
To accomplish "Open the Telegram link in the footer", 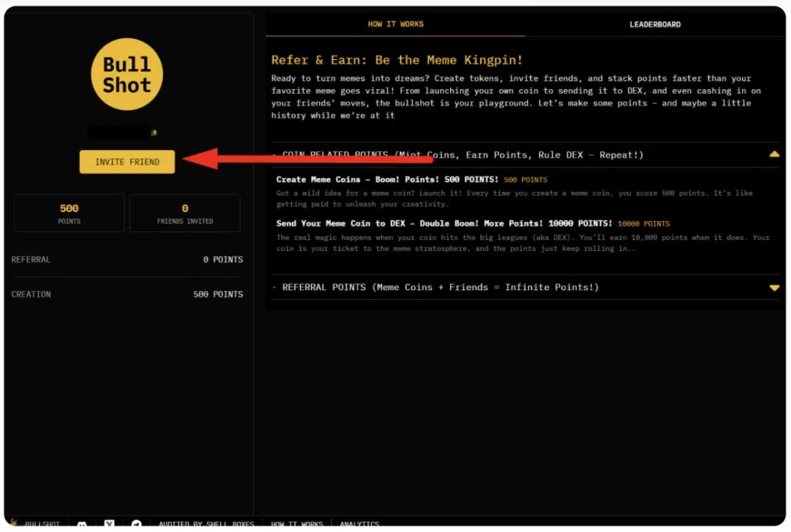I will pos(136,524).
